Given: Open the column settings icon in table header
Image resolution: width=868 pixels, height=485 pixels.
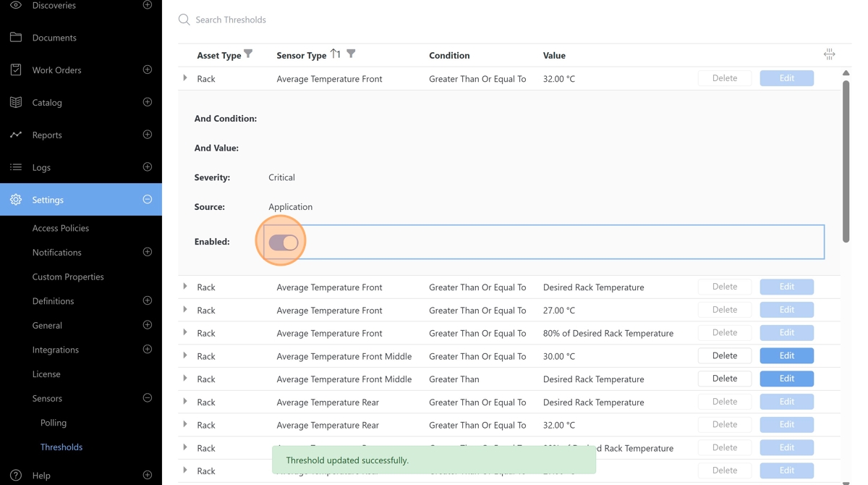Looking at the screenshot, I should pos(829,55).
